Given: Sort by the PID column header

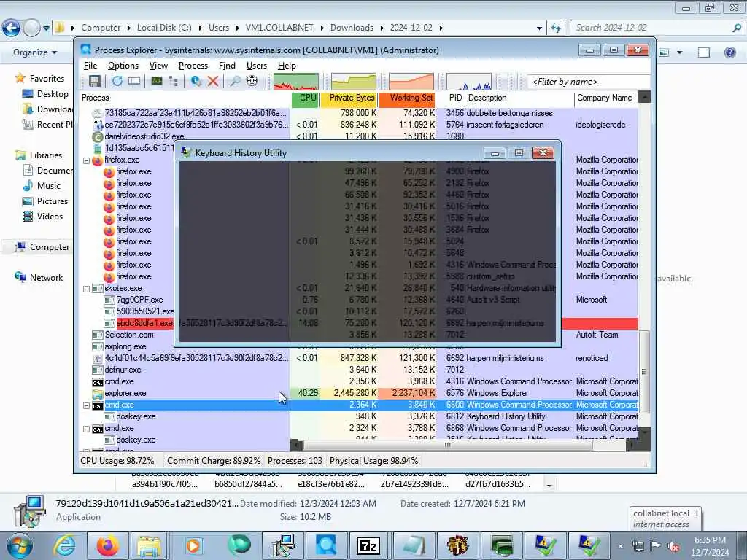Looking at the screenshot, I should [451, 98].
